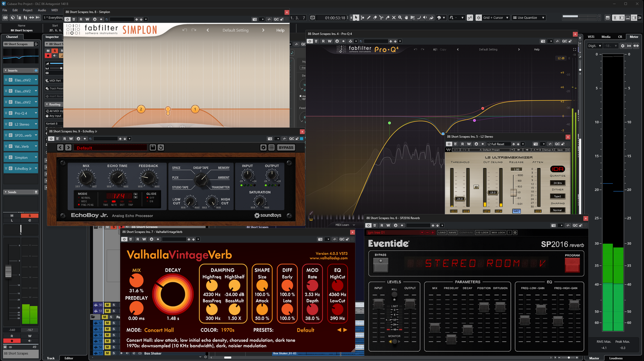Image resolution: width=644 pixels, height=361 pixels.
Task: Open the Project menu
Action: [x=27, y=10]
